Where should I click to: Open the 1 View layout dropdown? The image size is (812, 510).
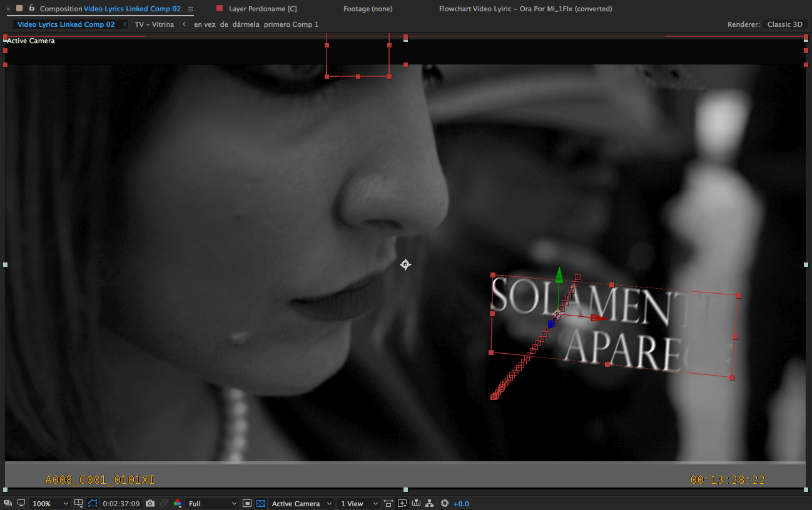pos(358,504)
